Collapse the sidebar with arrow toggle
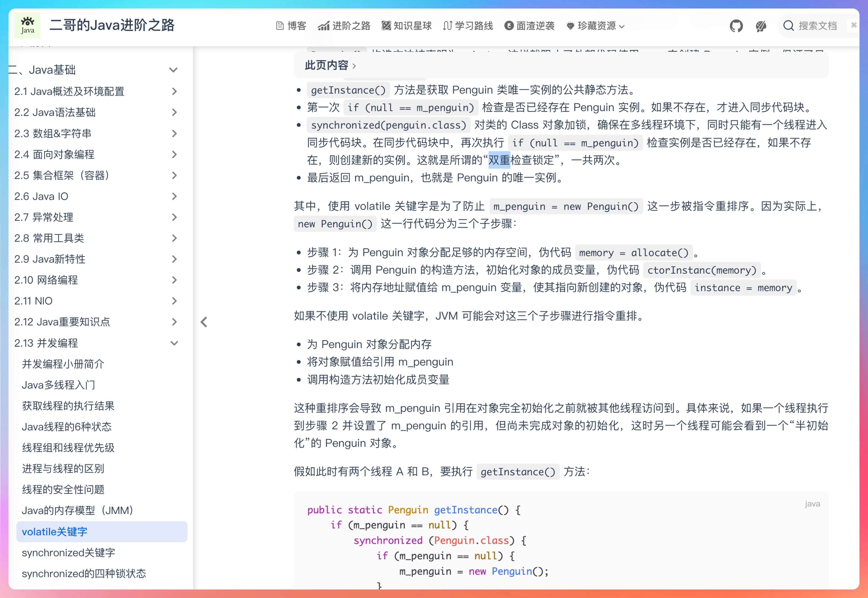This screenshot has width=868, height=598. (x=204, y=322)
